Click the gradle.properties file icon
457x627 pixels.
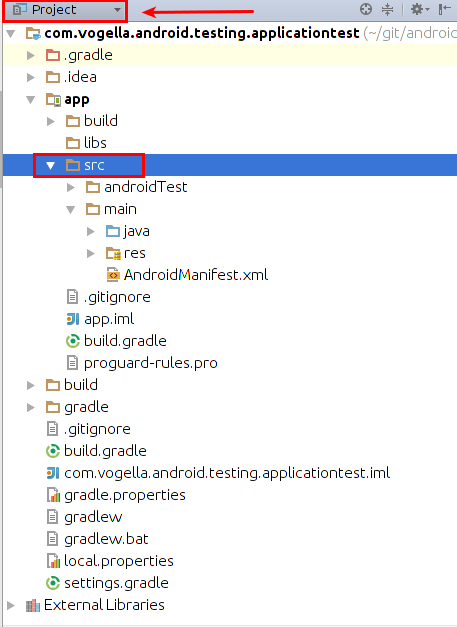click(x=53, y=495)
